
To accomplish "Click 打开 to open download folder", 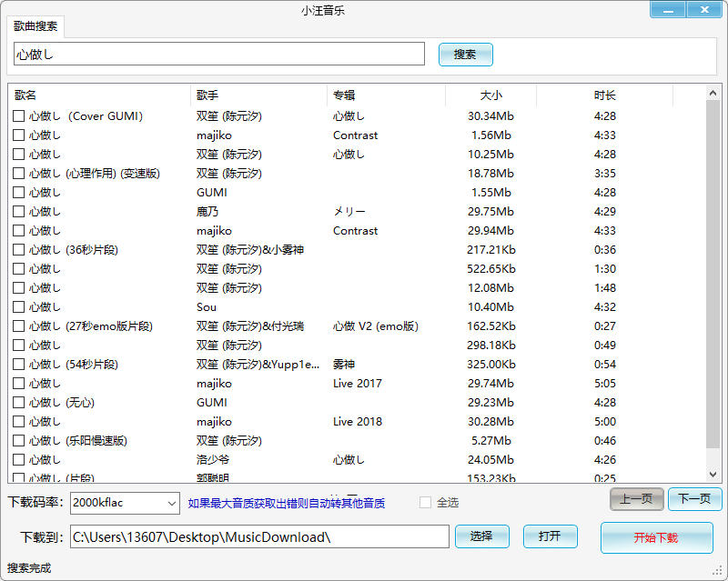I will click(x=551, y=536).
